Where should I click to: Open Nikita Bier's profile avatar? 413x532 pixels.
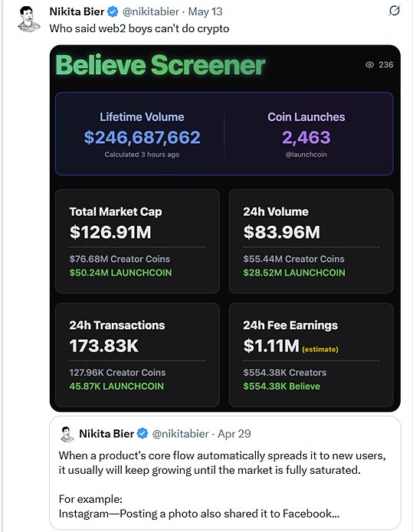coord(28,19)
